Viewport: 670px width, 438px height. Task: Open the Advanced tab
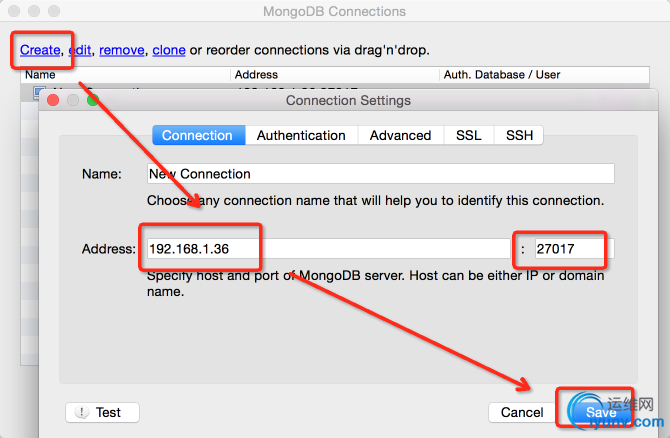(400, 135)
